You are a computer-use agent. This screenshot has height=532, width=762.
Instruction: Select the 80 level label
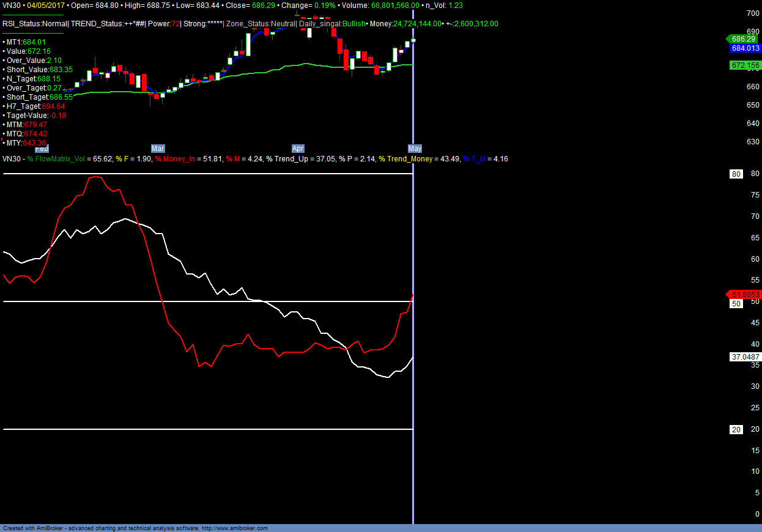tap(736, 174)
